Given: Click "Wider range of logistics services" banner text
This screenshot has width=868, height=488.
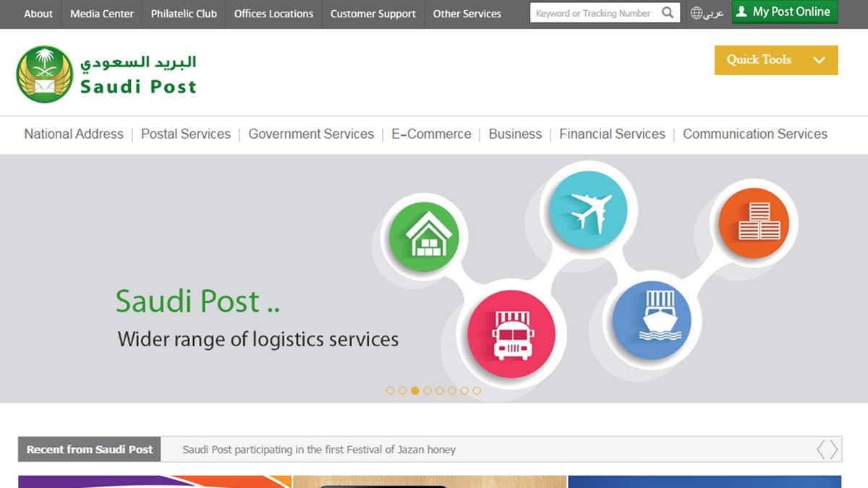Looking at the screenshot, I should tap(258, 339).
